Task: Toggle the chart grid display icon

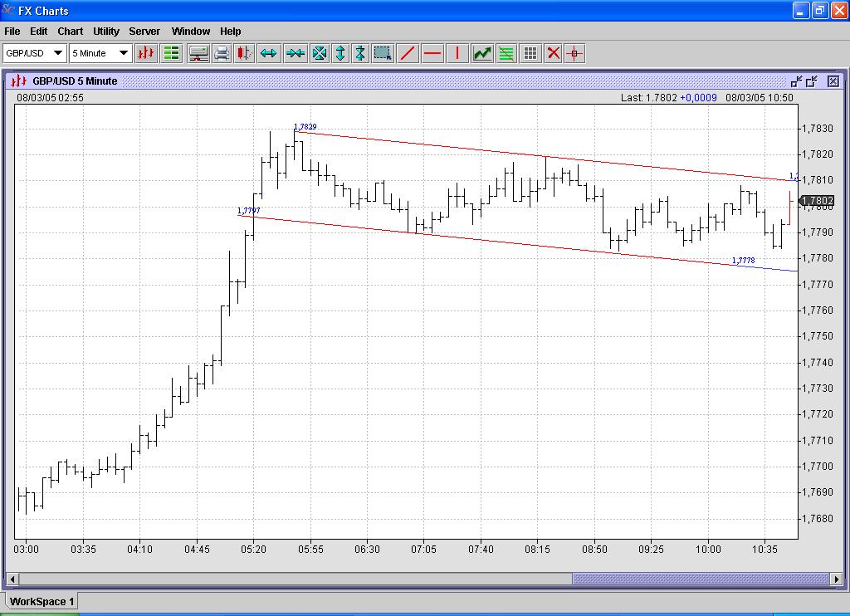Action: coord(530,53)
